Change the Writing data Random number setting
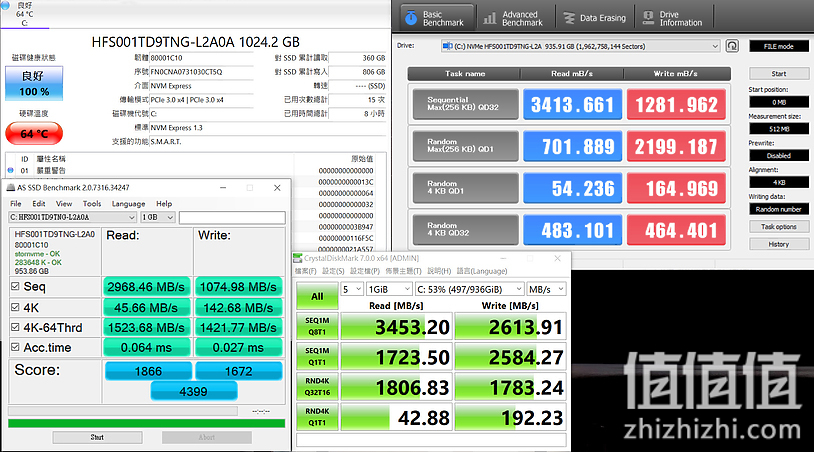 click(x=779, y=209)
